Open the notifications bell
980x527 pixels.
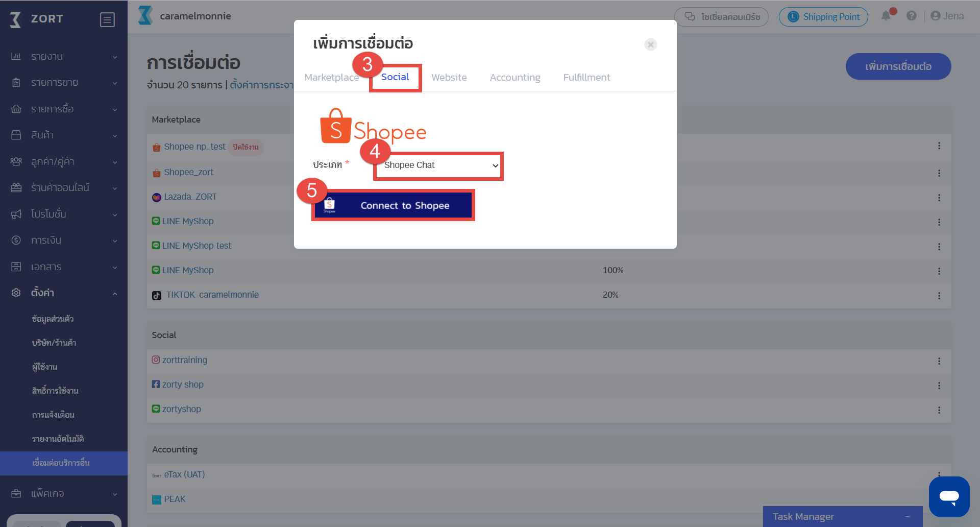[x=886, y=16]
